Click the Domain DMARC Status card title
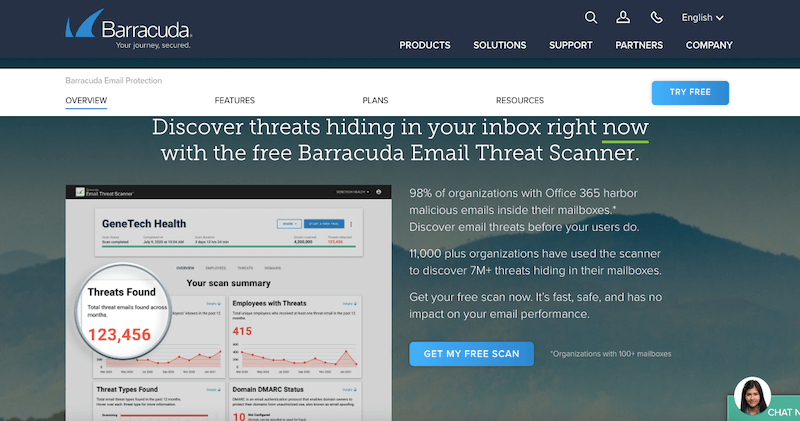Image resolution: width=800 pixels, height=421 pixels. point(268,389)
